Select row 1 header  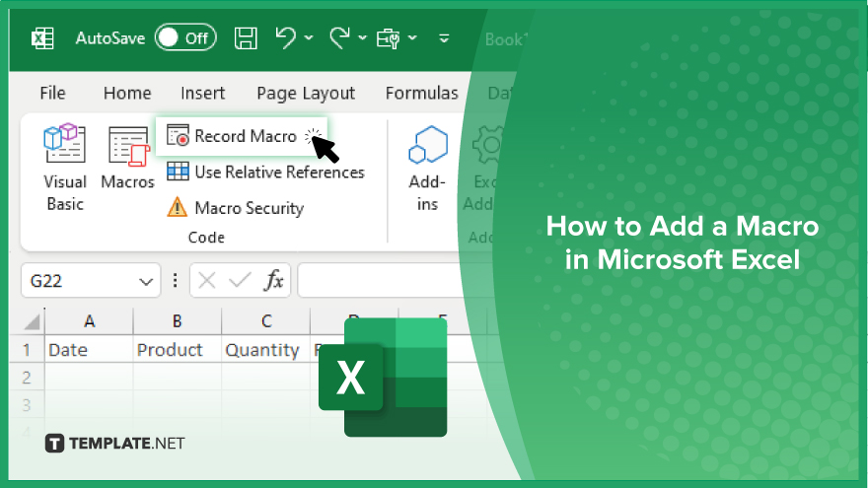26,350
